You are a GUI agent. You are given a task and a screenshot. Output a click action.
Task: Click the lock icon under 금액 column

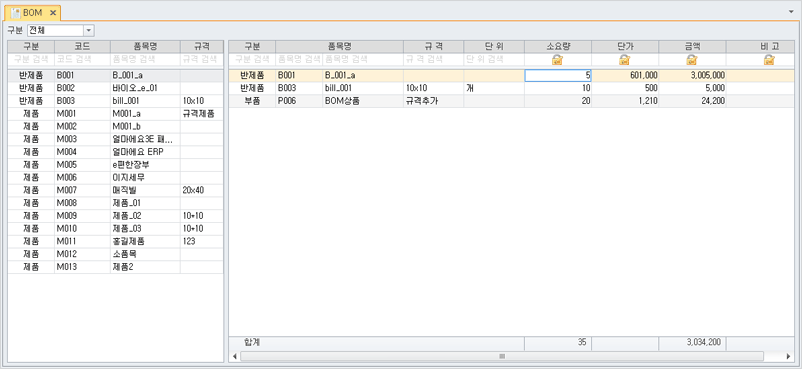tap(692, 60)
